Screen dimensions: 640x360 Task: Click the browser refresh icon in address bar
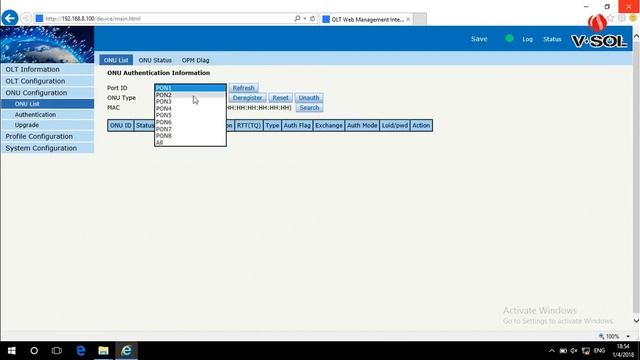click(312, 18)
